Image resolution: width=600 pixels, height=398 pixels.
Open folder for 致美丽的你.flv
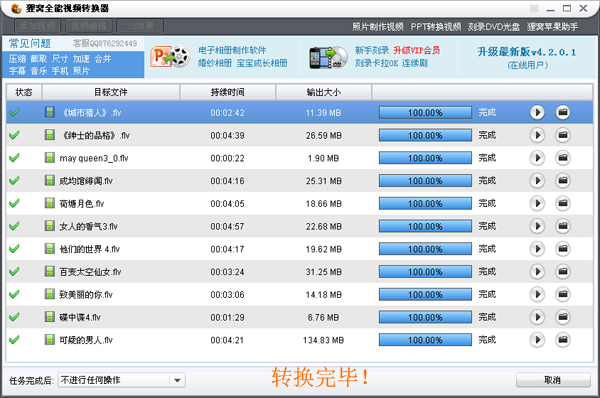(x=562, y=294)
